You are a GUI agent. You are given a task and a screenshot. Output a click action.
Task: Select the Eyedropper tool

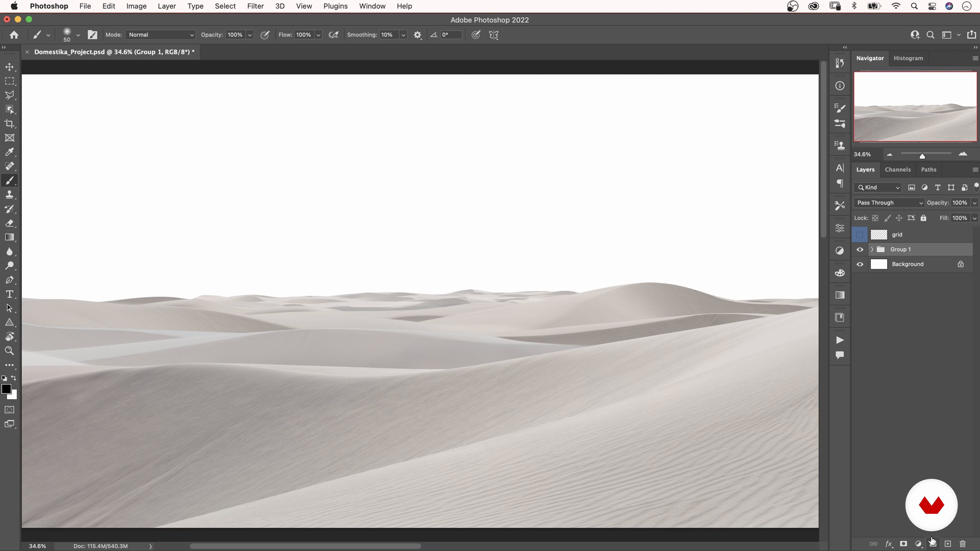pos(9,152)
